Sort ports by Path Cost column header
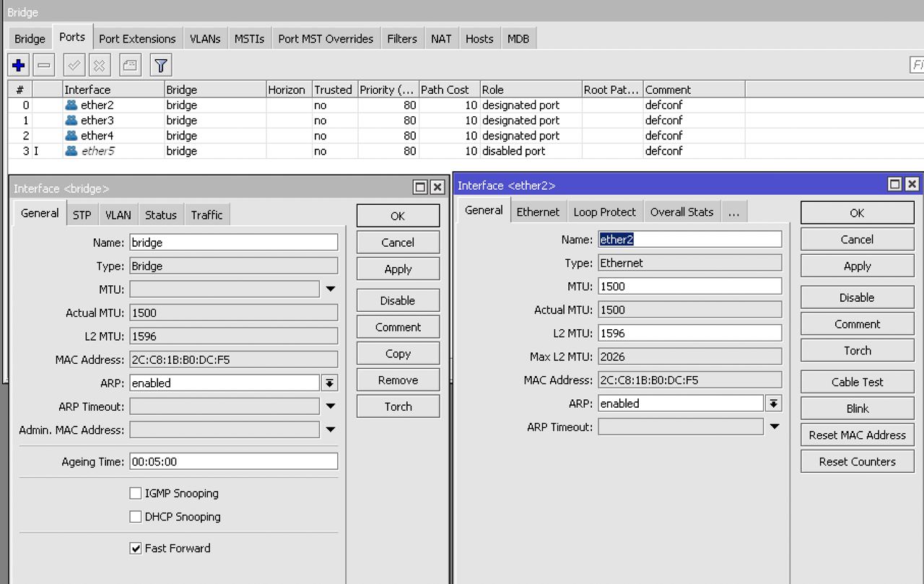 [449, 90]
